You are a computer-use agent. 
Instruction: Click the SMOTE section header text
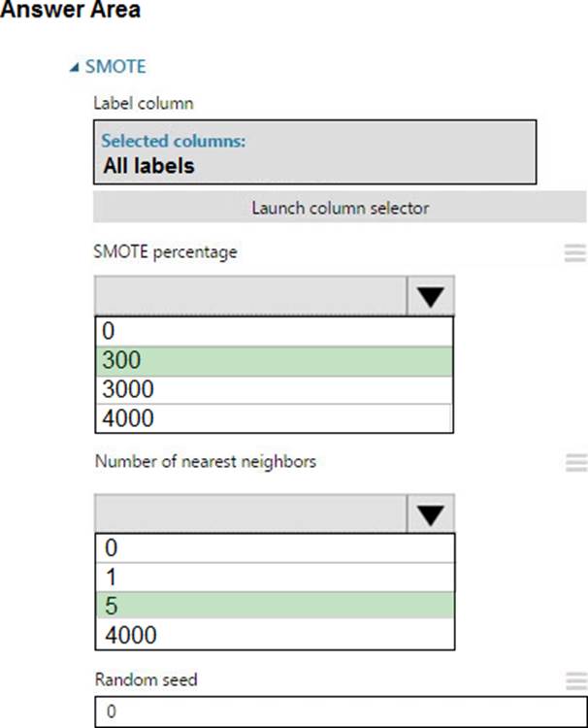click(x=115, y=67)
